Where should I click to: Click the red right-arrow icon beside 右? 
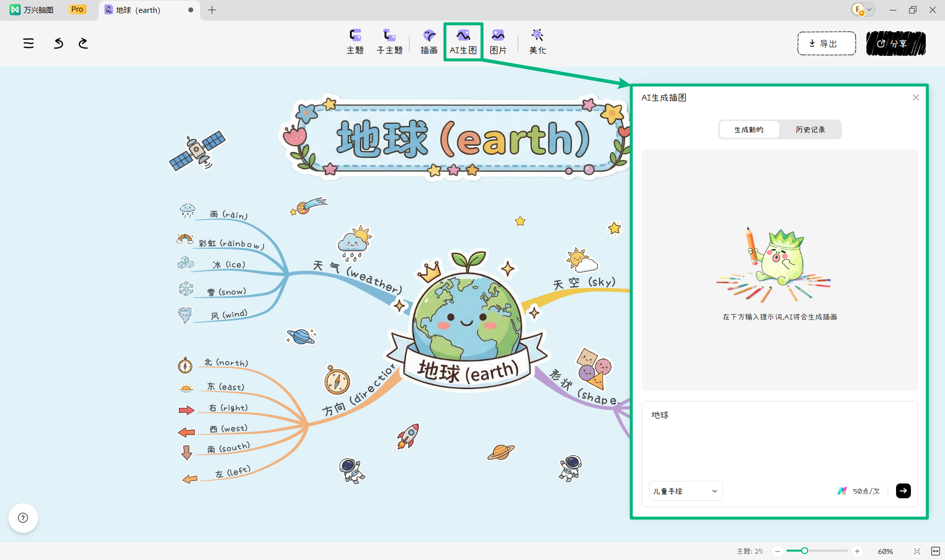pyautogui.click(x=186, y=410)
